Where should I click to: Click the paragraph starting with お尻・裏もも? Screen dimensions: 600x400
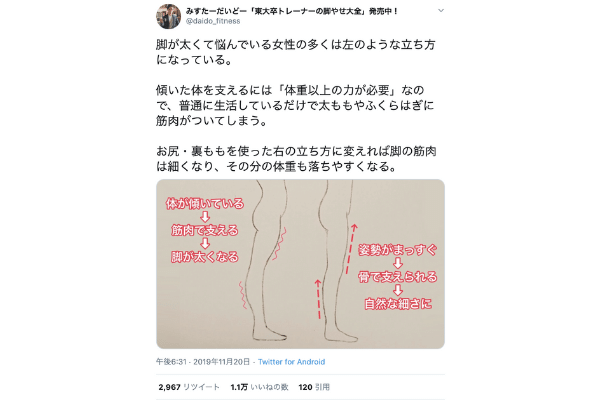(296, 158)
